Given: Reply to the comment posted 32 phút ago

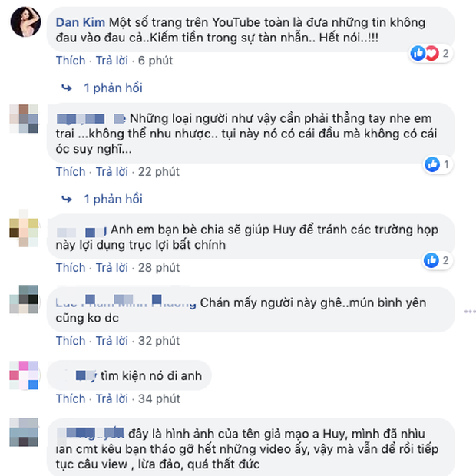Looking at the screenshot, I should 112,341.
